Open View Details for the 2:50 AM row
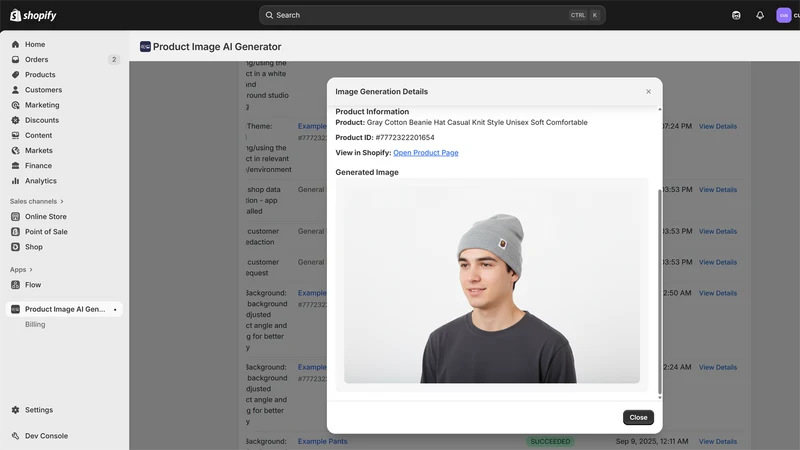Screen dimensions: 800x450 pyautogui.click(x=717, y=293)
